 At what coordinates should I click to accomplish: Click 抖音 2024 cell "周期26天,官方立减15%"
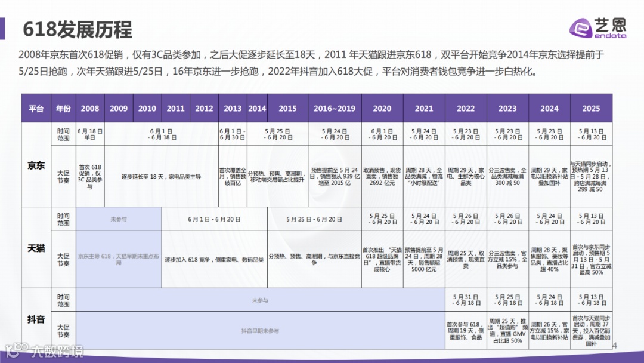click(x=550, y=331)
